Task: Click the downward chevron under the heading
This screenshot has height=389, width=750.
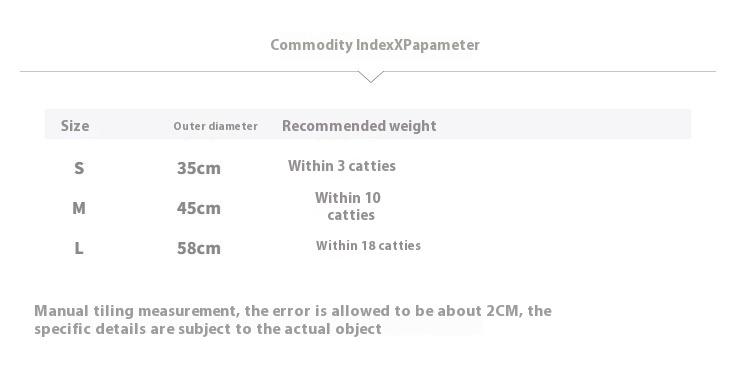Action: click(x=371, y=77)
